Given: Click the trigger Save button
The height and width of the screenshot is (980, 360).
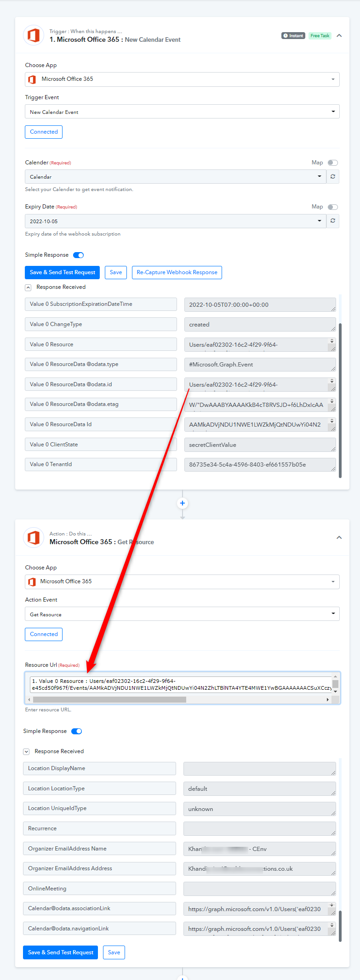Looking at the screenshot, I should (116, 272).
